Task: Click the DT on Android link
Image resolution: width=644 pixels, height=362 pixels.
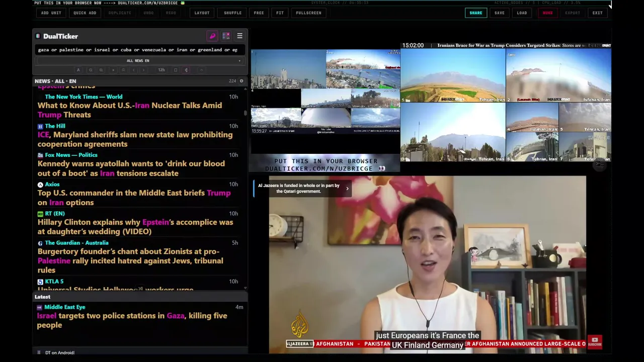Action: [x=60, y=352]
